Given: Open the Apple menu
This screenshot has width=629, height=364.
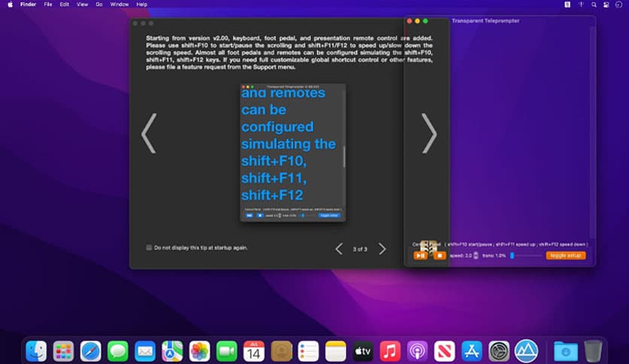Looking at the screenshot, I should [10, 5].
